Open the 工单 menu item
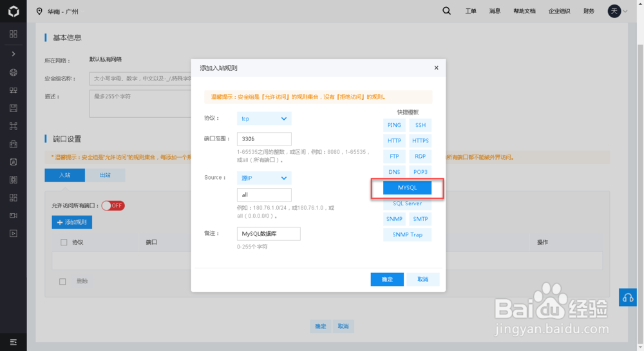644x351 pixels. [471, 11]
